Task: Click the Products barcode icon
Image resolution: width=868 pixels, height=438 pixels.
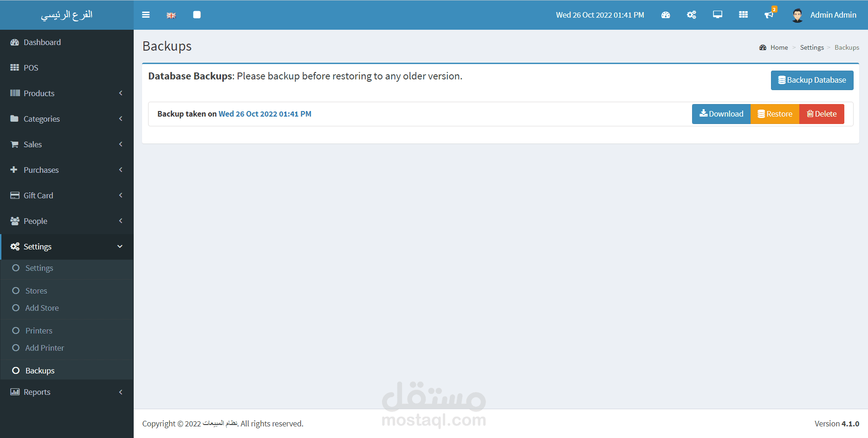Action: 15,93
